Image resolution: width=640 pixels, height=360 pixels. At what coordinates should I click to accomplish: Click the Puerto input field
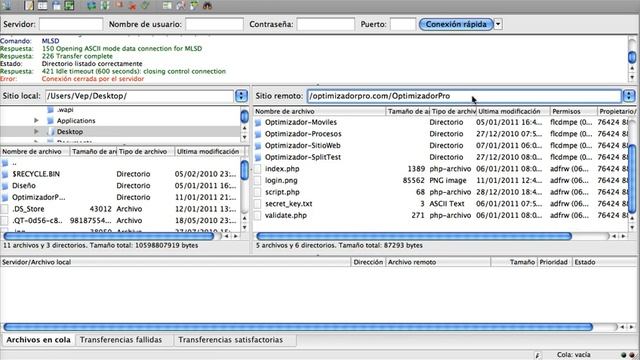tap(403, 24)
